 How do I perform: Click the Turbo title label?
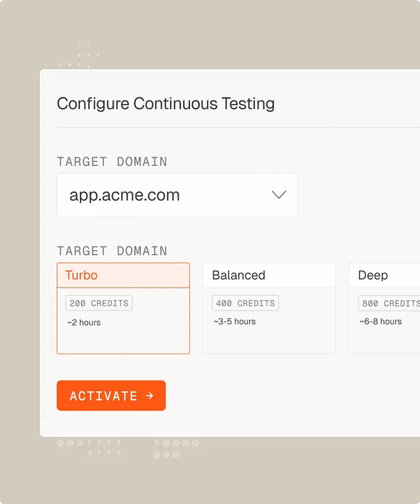pos(81,275)
